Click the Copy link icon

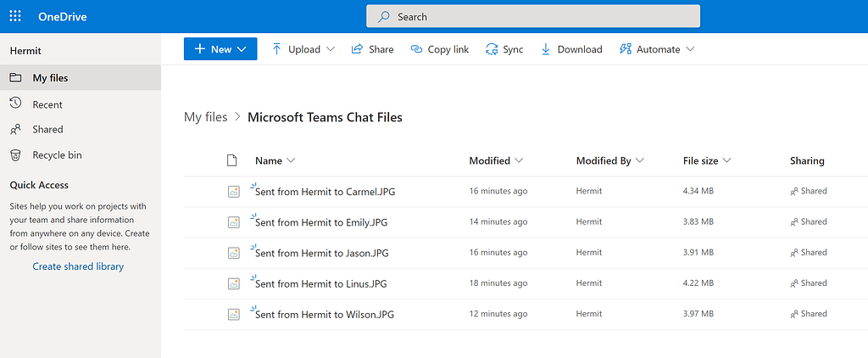pos(416,49)
